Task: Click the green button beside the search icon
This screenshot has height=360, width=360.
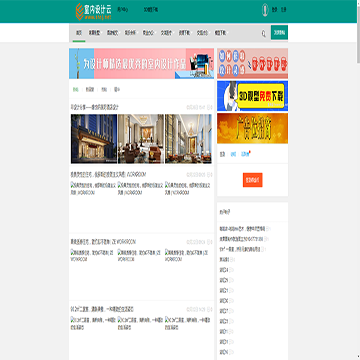Action: (x=279, y=32)
